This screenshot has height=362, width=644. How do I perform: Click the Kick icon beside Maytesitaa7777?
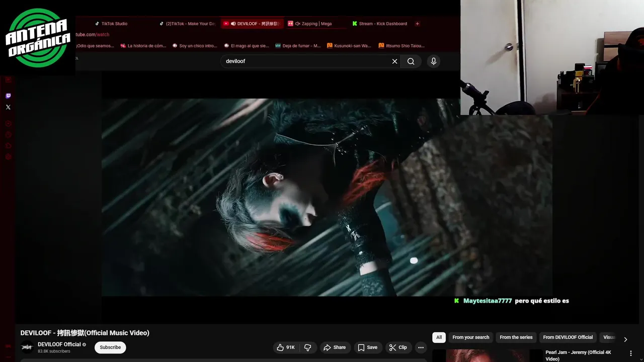457,301
